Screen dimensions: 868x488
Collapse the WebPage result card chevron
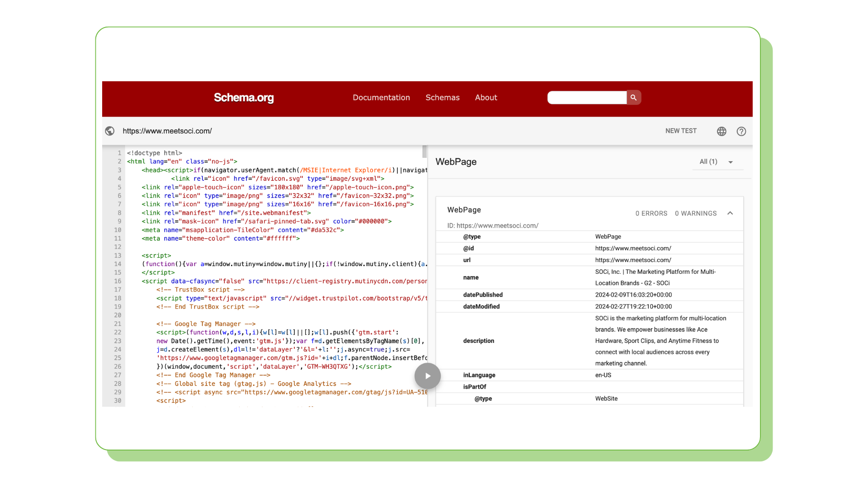click(x=730, y=213)
